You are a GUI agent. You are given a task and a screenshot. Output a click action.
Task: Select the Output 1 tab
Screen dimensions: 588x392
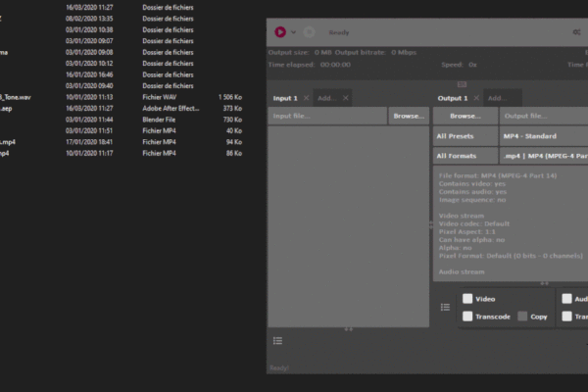(x=453, y=98)
